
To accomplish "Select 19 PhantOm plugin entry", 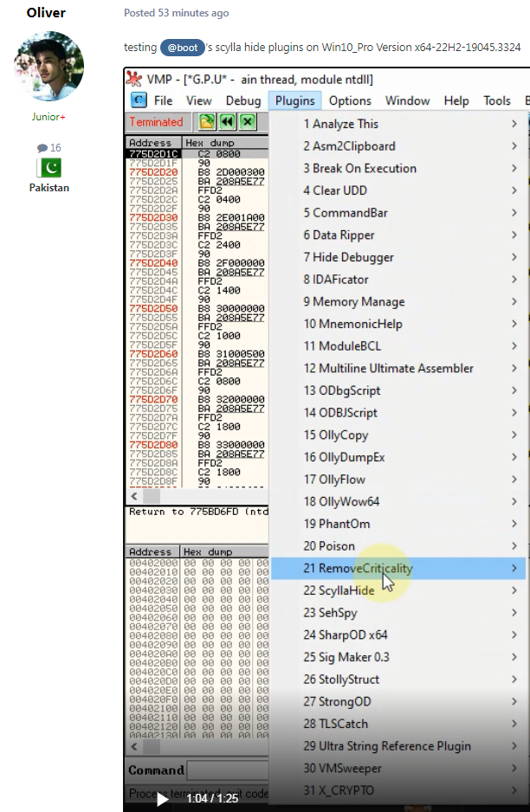I will (x=398, y=524).
